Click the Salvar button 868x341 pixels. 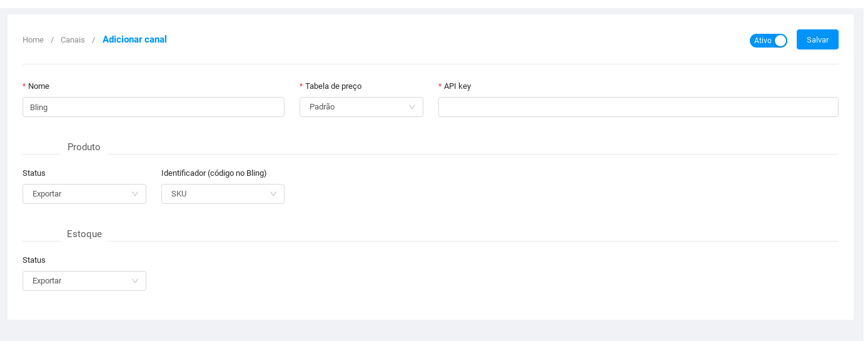[817, 39]
